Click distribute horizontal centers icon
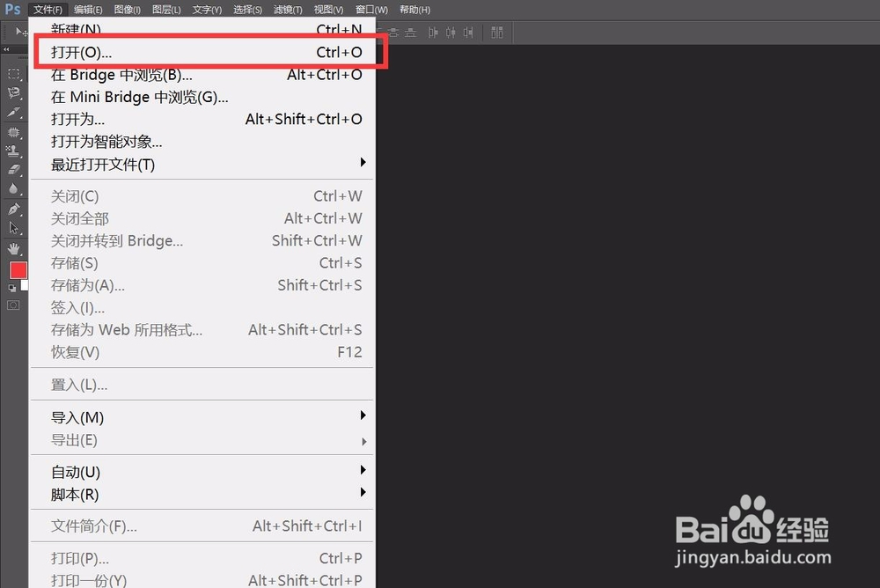Image resolution: width=880 pixels, height=588 pixels. click(x=451, y=33)
